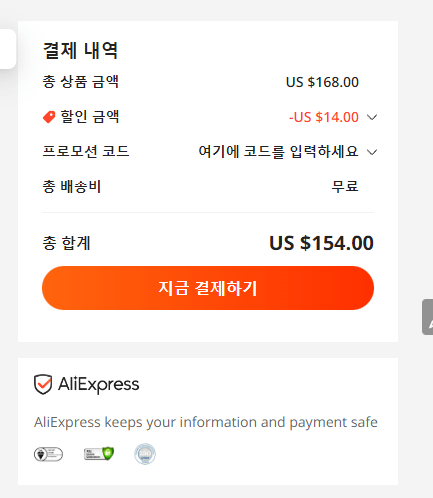Expand the 프로모션 코드 chevron arrow
The image size is (433, 498).
(372, 152)
